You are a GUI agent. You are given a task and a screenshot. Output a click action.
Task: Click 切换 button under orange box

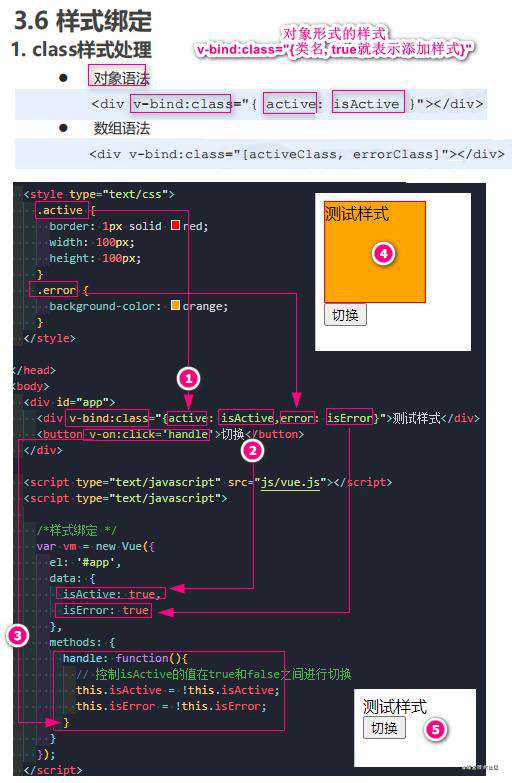pyautogui.click(x=345, y=315)
